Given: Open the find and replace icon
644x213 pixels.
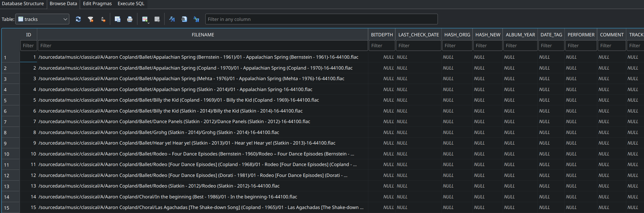Looking at the screenshot, I should 196,19.
